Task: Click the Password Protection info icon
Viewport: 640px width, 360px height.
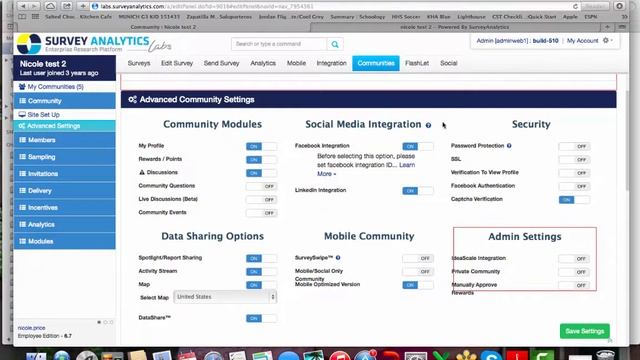Action: click(x=509, y=146)
